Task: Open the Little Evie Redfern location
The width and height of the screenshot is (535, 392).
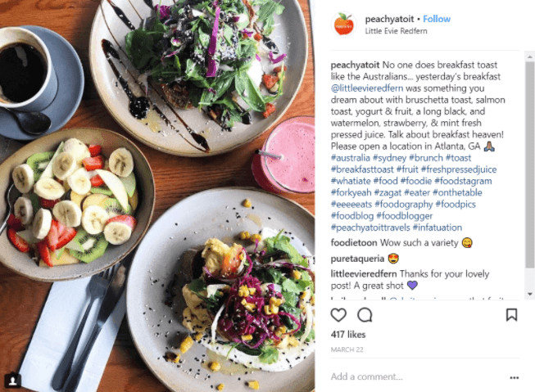Action: (396, 31)
